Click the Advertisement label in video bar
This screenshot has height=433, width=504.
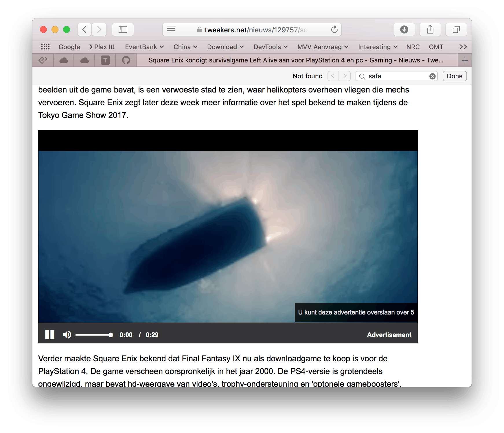coord(389,335)
